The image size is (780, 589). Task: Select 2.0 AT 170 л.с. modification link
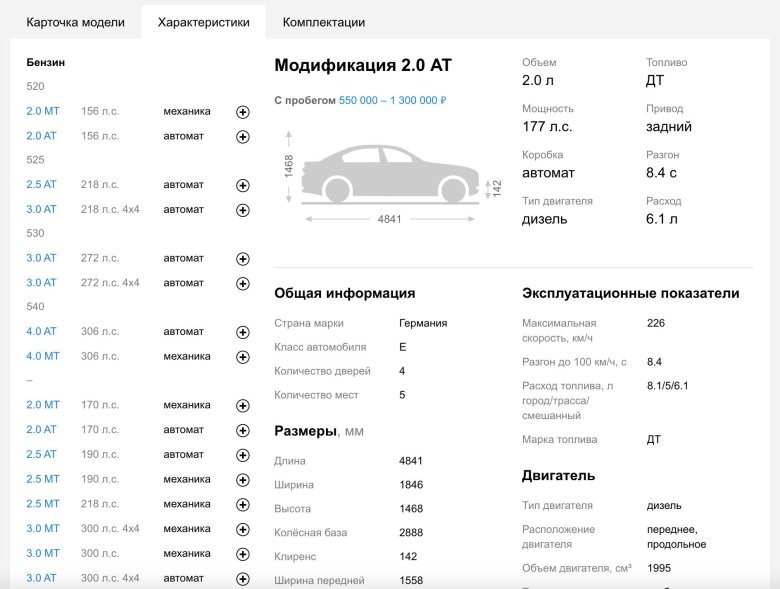coord(41,430)
